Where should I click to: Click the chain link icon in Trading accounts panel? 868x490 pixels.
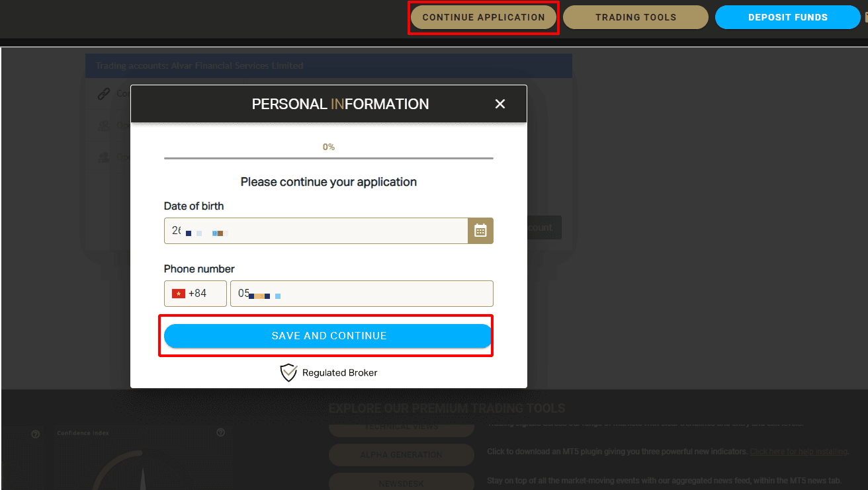[103, 94]
